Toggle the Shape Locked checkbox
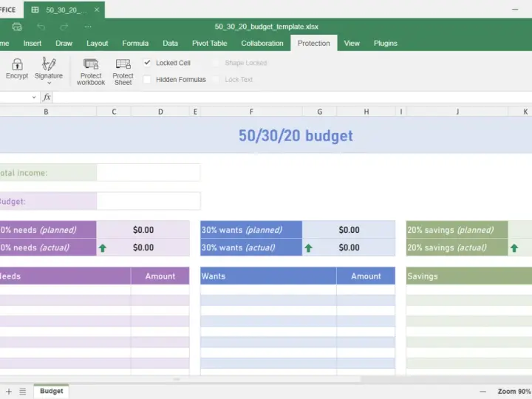Image resolution: width=532 pixels, height=399 pixels. click(216, 63)
